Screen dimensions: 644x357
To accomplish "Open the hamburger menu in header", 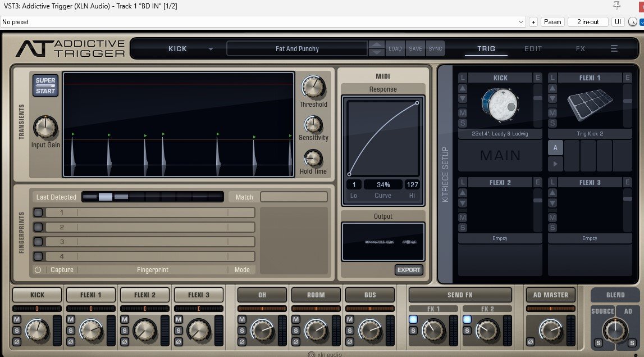I will point(614,49).
